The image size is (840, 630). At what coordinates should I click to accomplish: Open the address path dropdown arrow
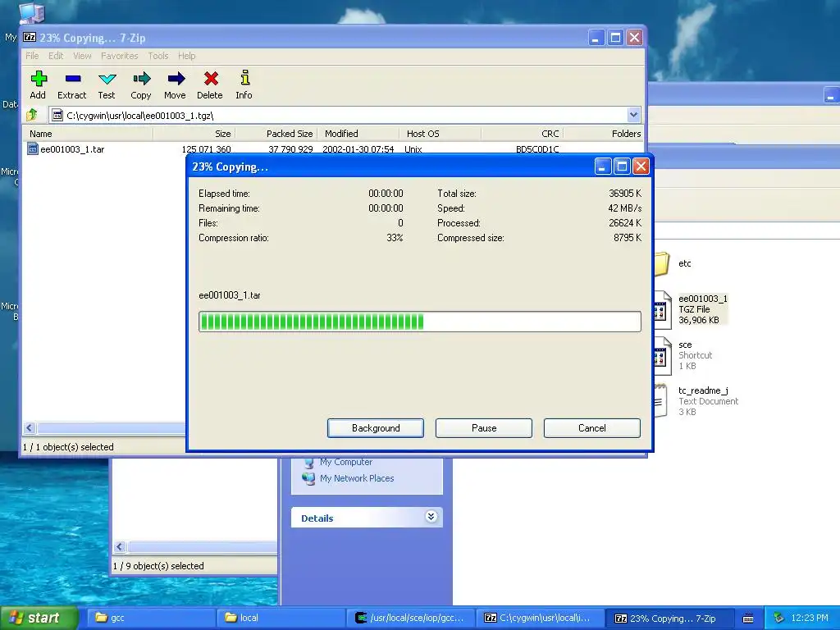click(634, 115)
